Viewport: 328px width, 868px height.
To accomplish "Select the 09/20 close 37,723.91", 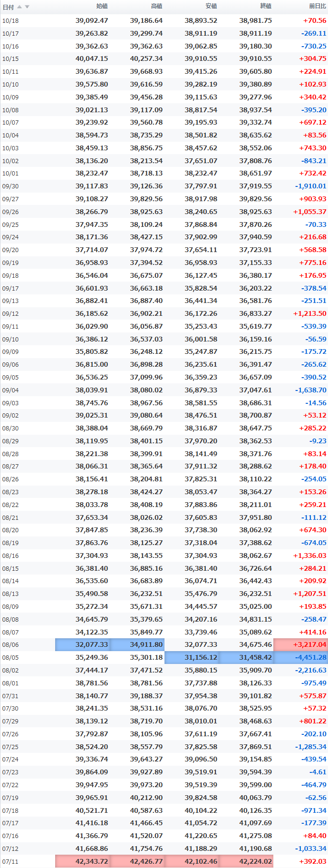I will [256, 250].
